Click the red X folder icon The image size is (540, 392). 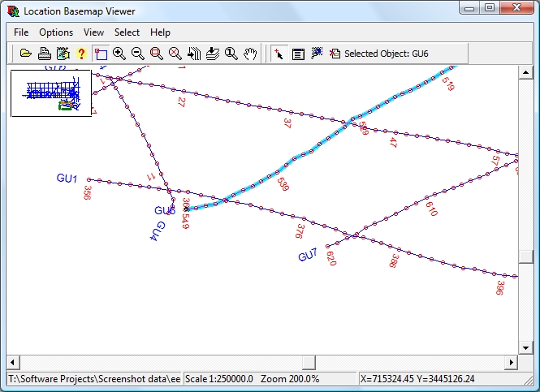click(335, 54)
